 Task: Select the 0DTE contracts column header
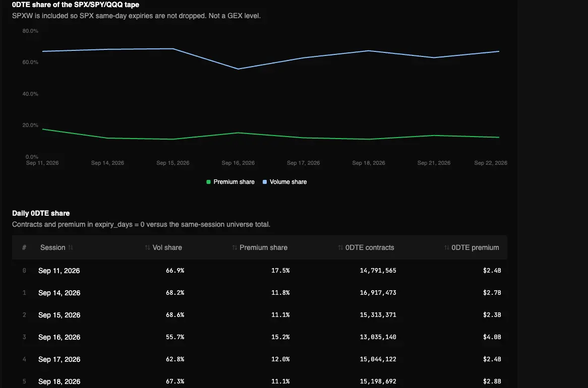pyautogui.click(x=370, y=247)
